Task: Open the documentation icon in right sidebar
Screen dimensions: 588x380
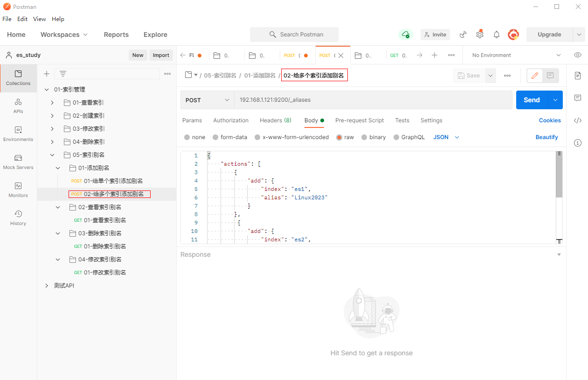Action: click(x=578, y=76)
